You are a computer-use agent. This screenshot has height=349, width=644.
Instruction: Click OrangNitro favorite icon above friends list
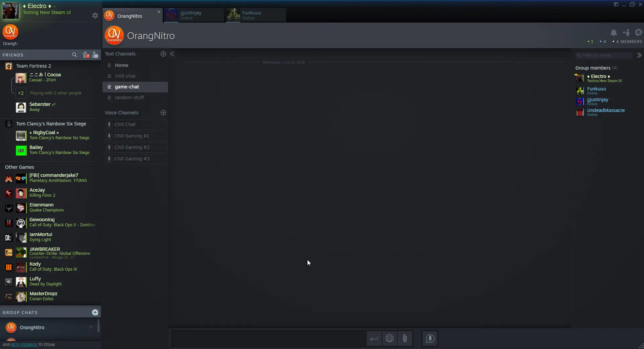[x=10, y=33]
